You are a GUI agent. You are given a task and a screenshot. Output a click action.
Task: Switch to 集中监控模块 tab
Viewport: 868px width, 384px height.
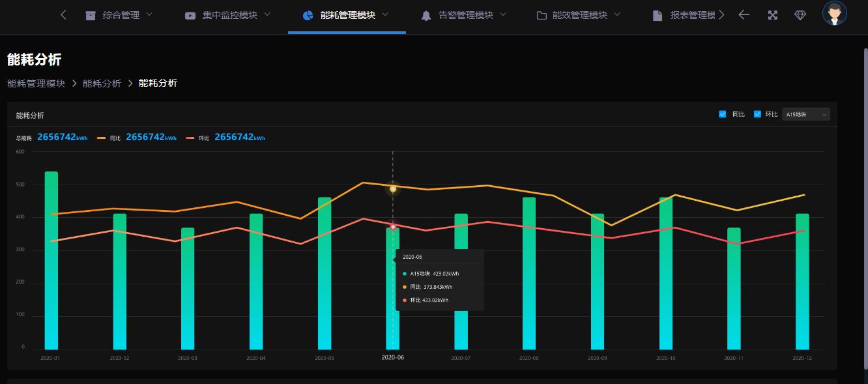pos(229,15)
